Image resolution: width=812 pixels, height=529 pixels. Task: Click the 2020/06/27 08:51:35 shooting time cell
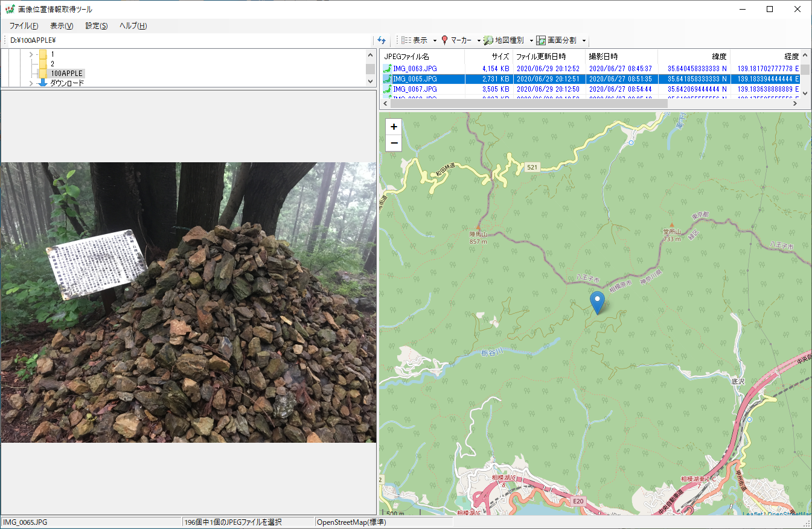621,79
